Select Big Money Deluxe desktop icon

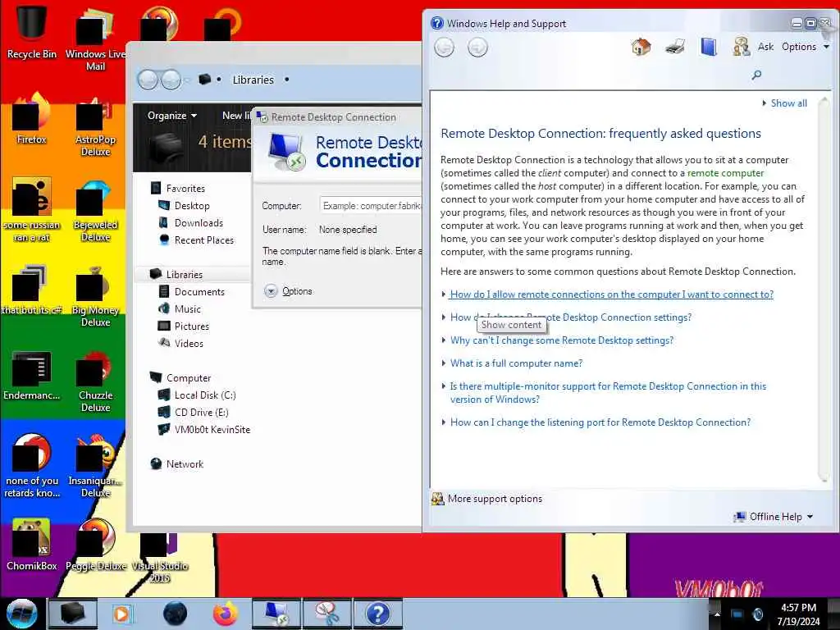(x=95, y=295)
